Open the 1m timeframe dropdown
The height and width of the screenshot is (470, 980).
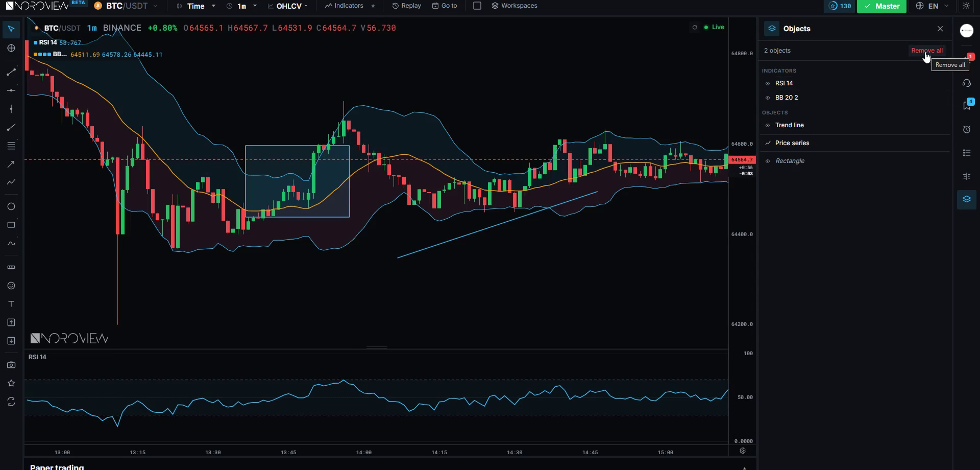tap(241, 6)
